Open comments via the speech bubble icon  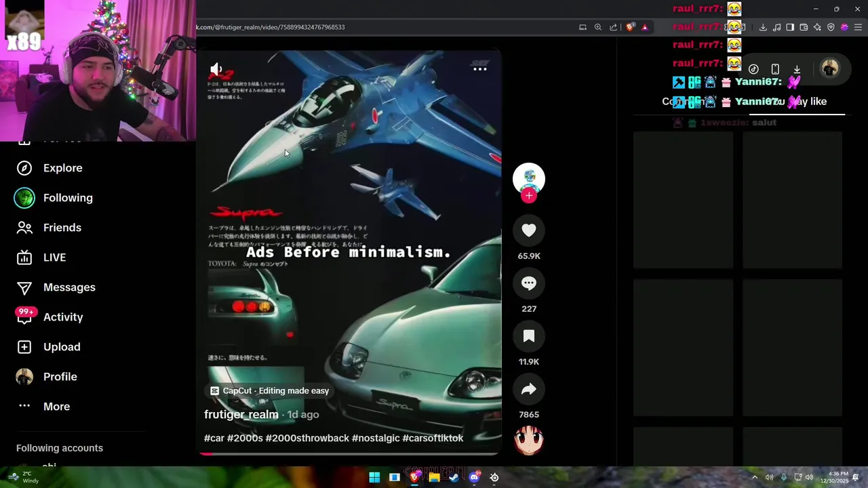pyautogui.click(x=529, y=283)
